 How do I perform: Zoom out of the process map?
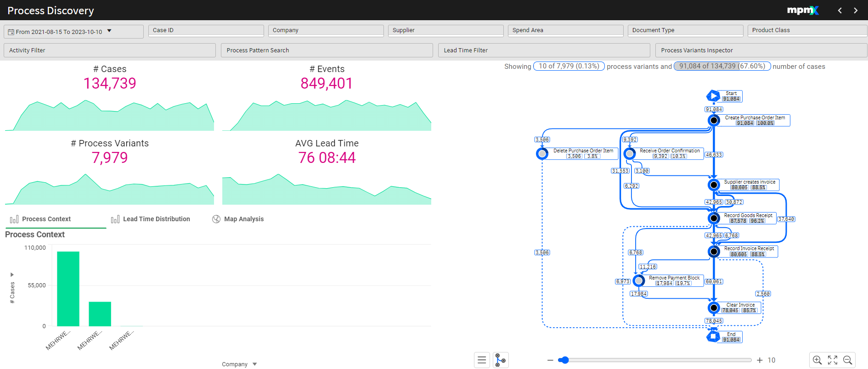click(x=848, y=360)
